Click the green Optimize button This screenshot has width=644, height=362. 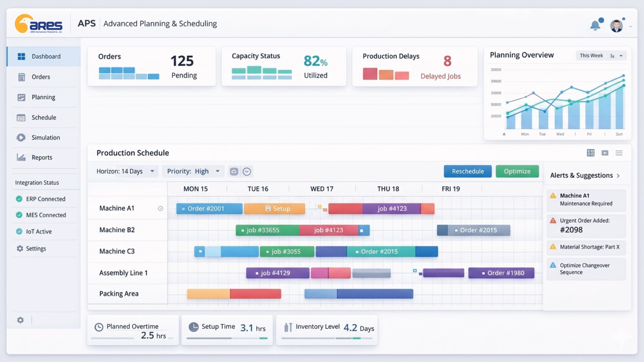[x=517, y=171]
